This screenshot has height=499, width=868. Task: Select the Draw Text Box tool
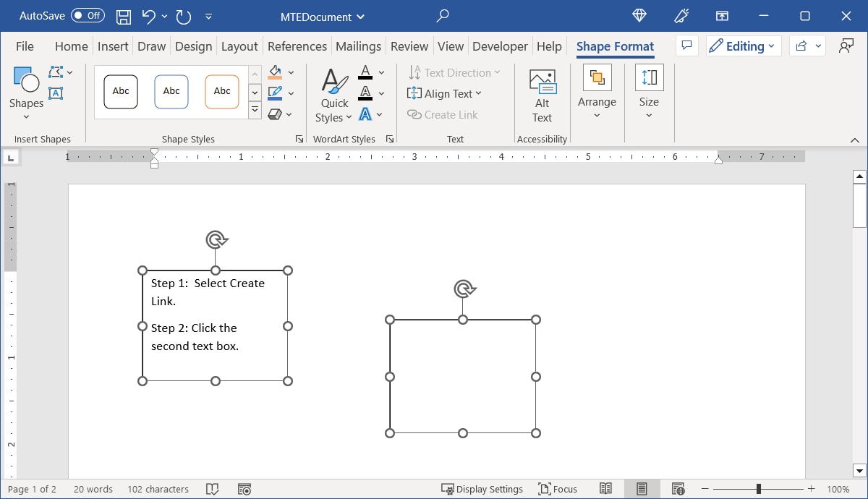tap(56, 93)
